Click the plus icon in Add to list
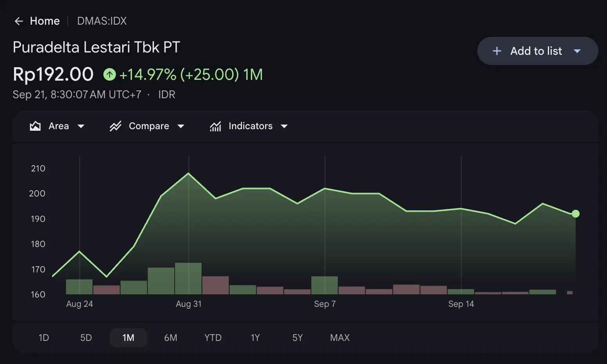This screenshot has height=364, width=607. click(497, 51)
